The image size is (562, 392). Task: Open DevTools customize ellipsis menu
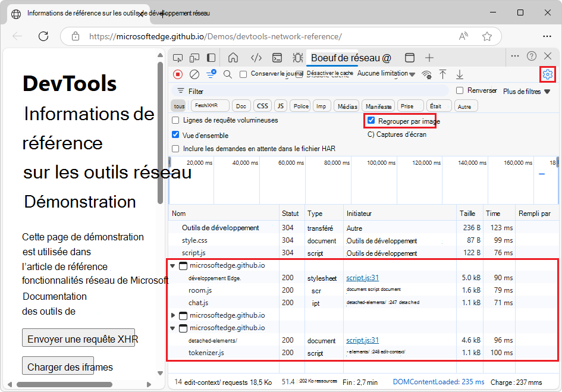tap(515, 56)
